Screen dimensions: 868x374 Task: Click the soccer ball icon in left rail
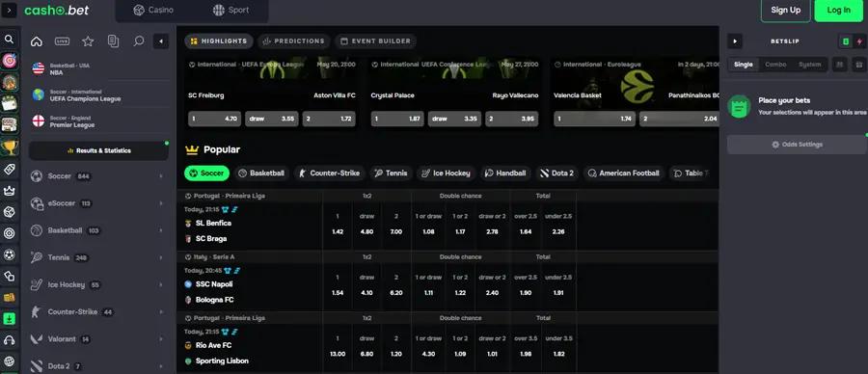(x=9, y=255)
